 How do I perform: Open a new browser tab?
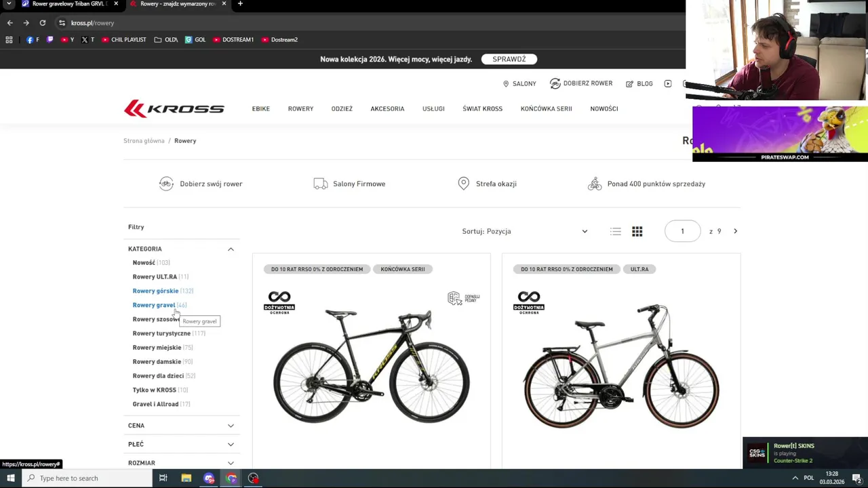[x=240, y=4]
